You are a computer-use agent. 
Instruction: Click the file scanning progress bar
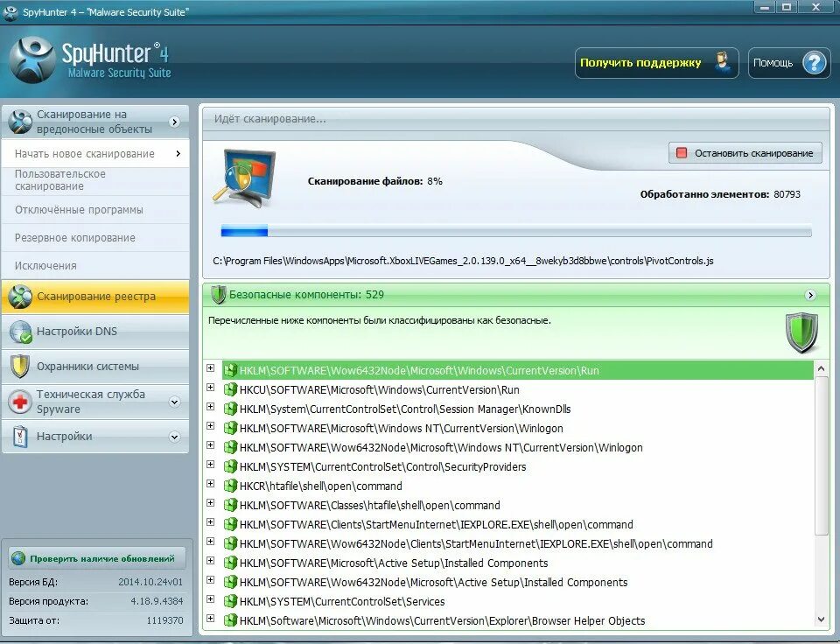pyautogui.click(x=516, y=232)
